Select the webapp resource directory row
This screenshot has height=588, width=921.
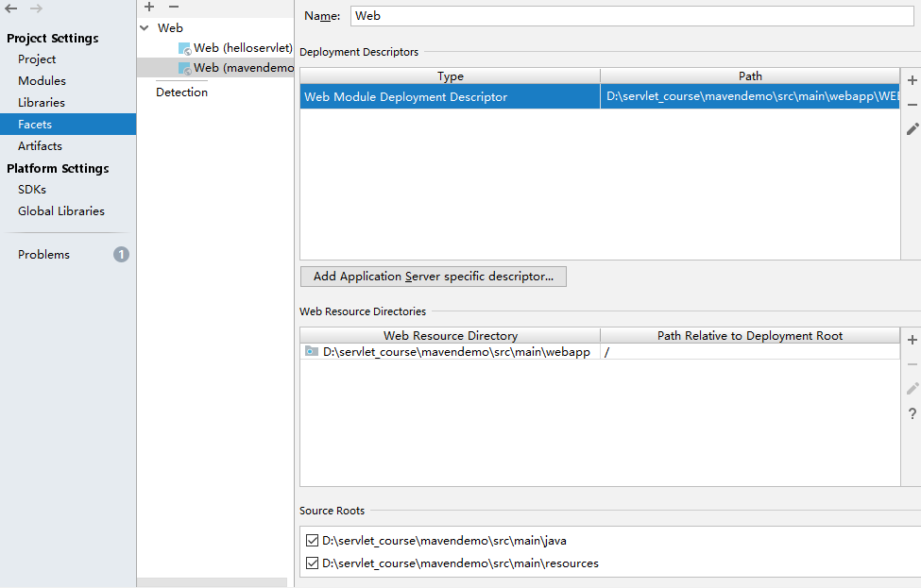(455, 352)
